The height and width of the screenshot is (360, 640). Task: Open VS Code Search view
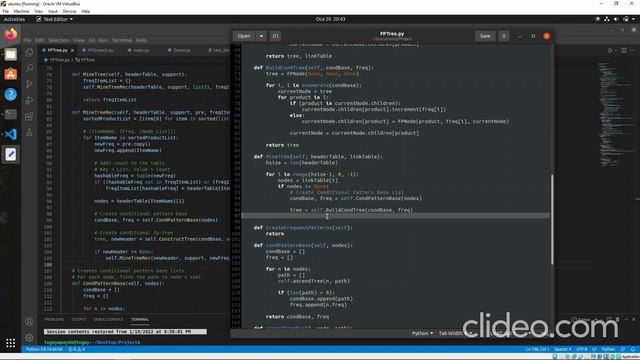[29, 68]
